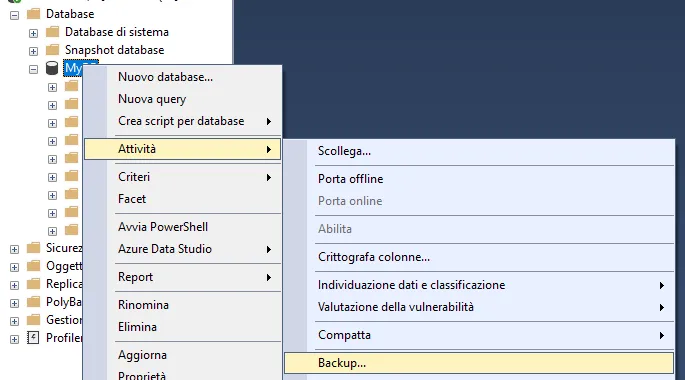
Task: Click the Sicurezza folder icon
Action: click(x=33, y=248)
